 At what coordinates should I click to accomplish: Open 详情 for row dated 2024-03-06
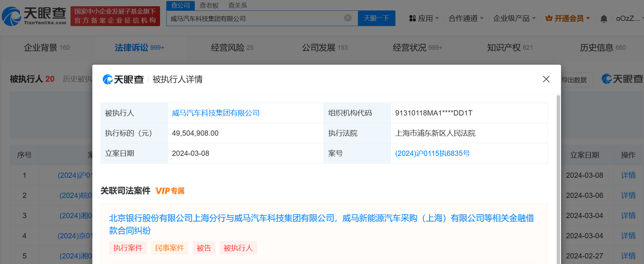[628, 195]
